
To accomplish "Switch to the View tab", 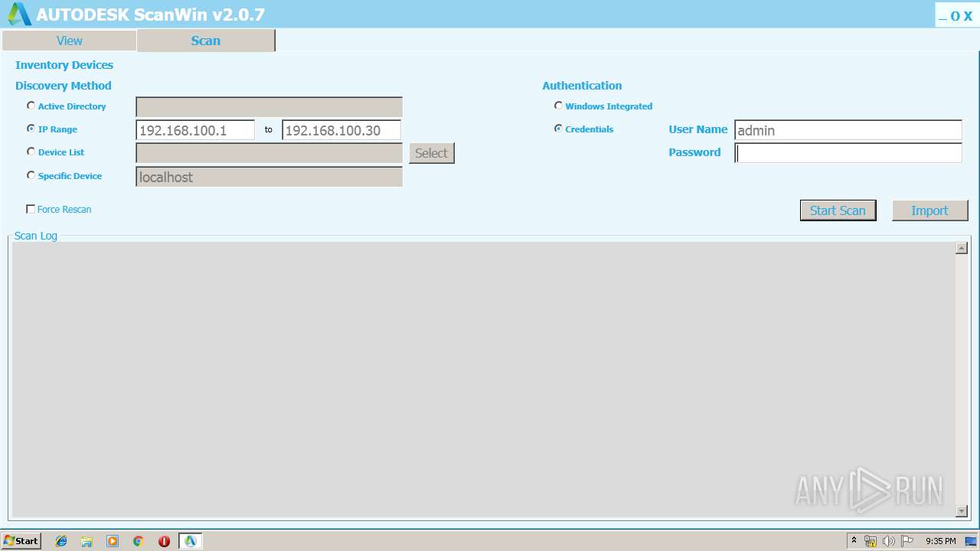I will 69,41.
